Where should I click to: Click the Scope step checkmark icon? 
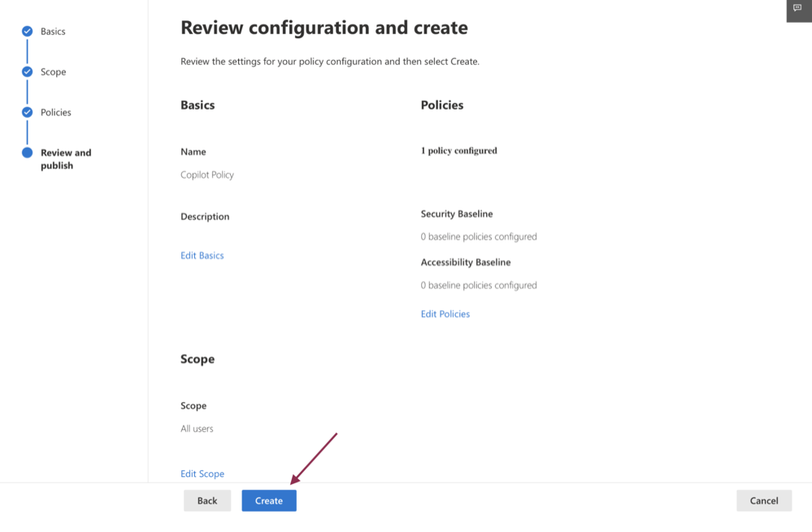click(28, 72)
